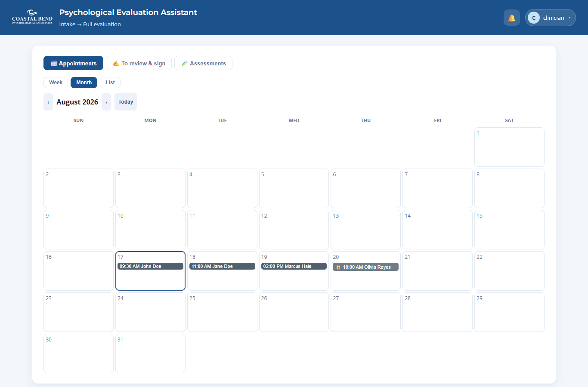
Task: Select the August 31 day cell
Action: pyautogui.click(x=150, y=353)
